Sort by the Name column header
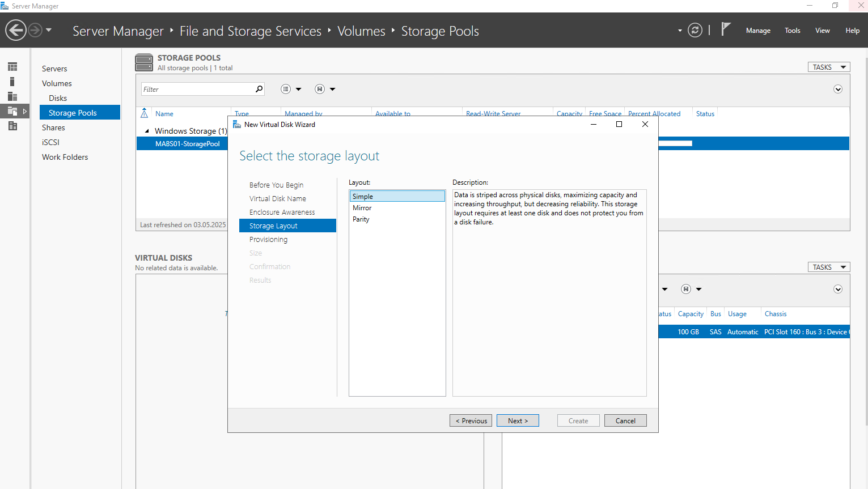 (164, 113)
